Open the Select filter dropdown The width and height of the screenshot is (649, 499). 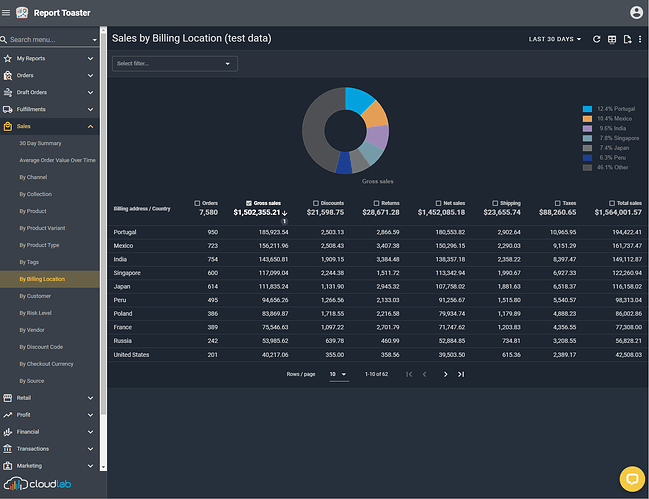(174, 64)
